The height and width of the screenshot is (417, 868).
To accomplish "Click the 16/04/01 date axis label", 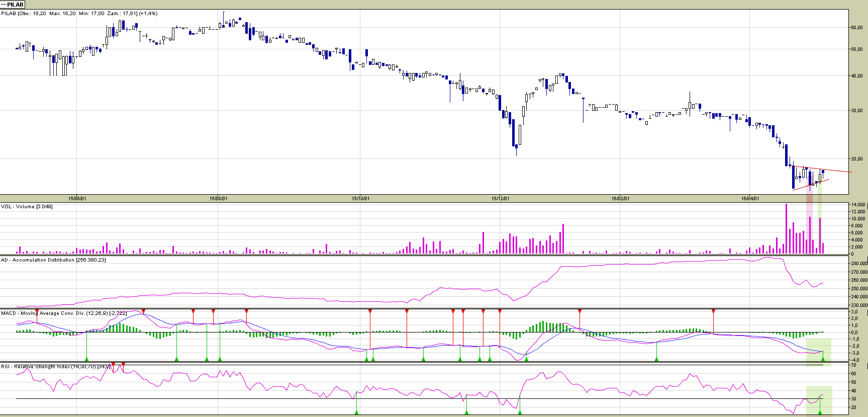I will click(750, 199).
